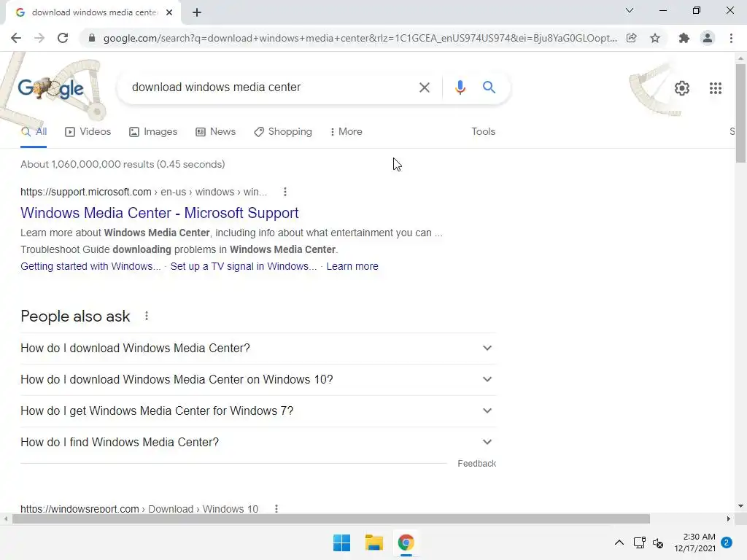Screen dimensions: 747x560
Task: Open a new browser tab
Action: pos(197,12)
